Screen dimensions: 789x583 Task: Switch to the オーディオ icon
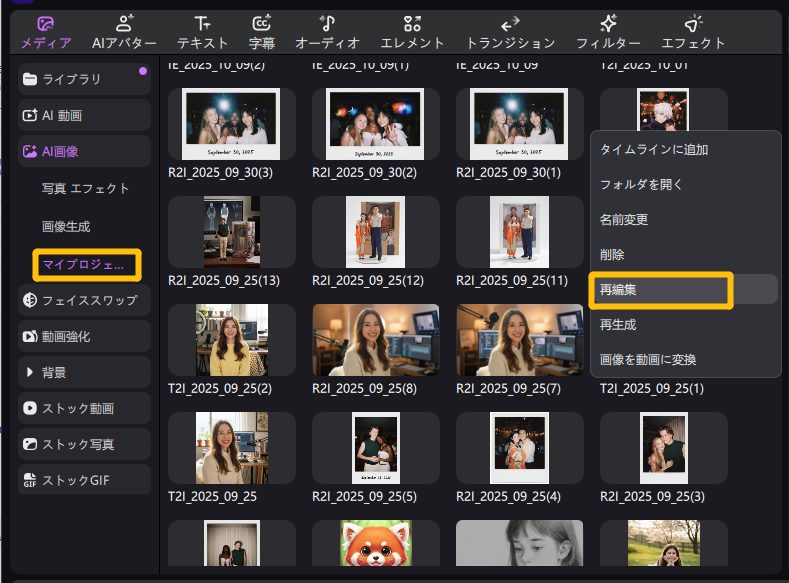pyautogui.click(x=327, y=24)
